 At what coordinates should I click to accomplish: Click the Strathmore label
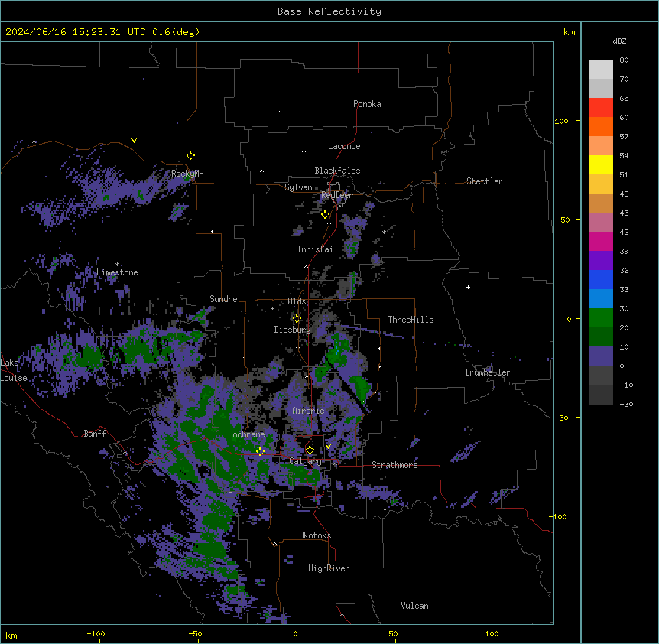click(394, 465)
